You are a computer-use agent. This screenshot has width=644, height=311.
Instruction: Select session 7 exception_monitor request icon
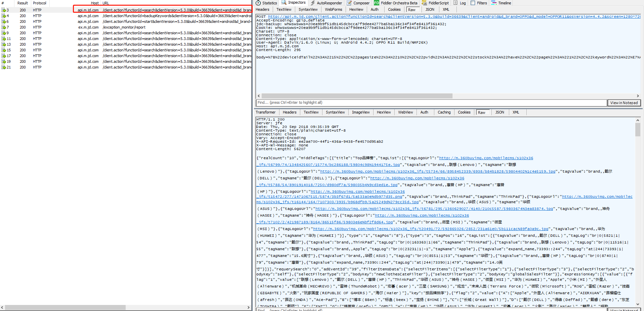pyautogui.click(x=4, y=27)
